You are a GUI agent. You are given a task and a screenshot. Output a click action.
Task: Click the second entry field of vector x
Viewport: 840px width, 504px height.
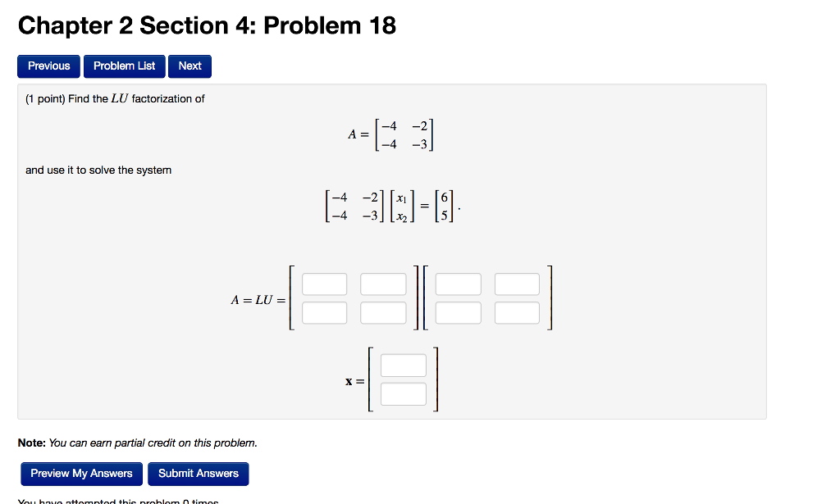coord(403,393)
